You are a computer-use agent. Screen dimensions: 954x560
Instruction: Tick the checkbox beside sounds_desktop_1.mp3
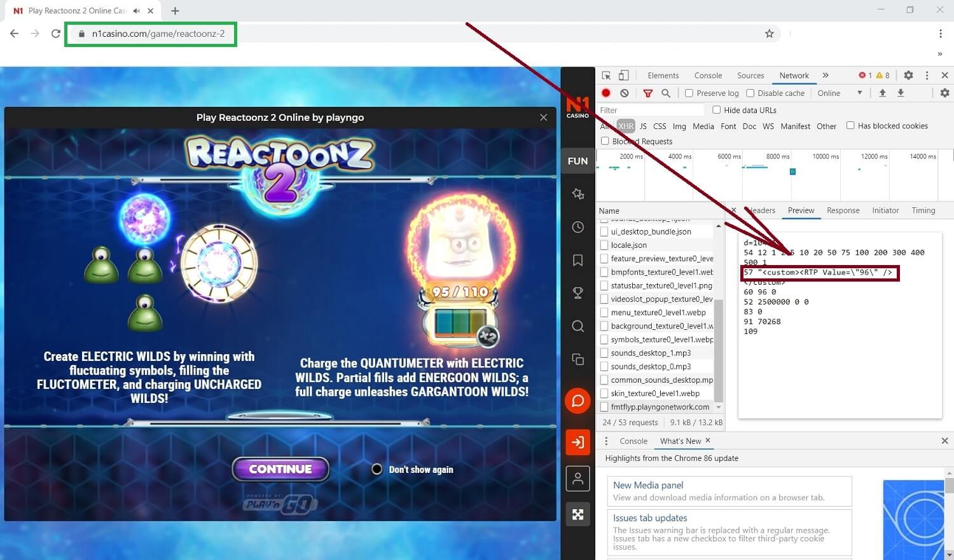(x=604, y=353)
